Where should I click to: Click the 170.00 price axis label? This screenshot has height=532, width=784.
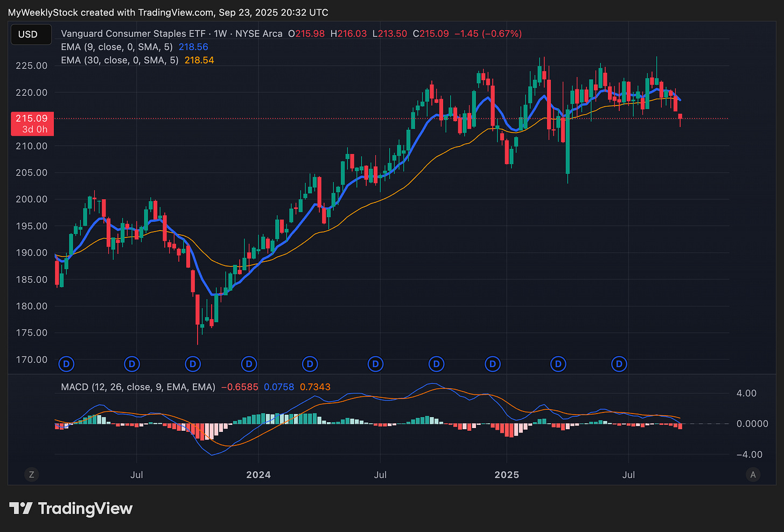[x=32, y=360]
